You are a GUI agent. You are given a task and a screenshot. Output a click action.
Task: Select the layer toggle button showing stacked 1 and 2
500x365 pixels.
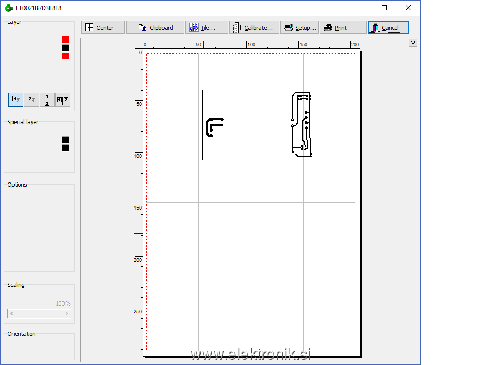(47, 99)
